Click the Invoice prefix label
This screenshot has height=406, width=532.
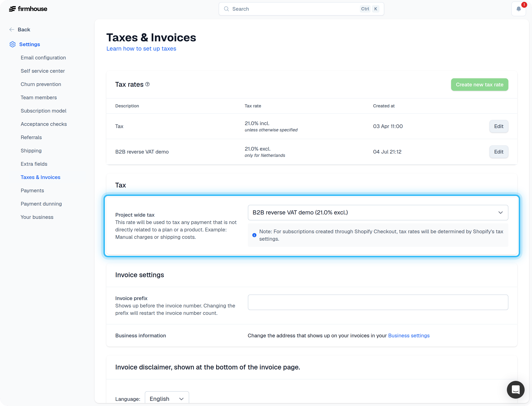point(131,298)
